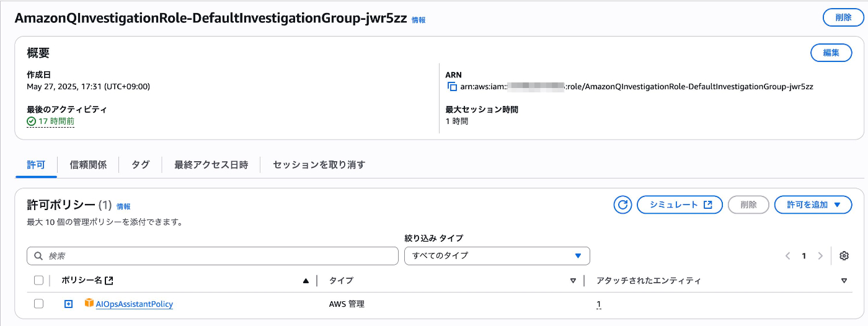Screen dimensions: 868x326
Task: Click the AIOpsAssistantPolicy orange box icon
Action: (89, 304)
